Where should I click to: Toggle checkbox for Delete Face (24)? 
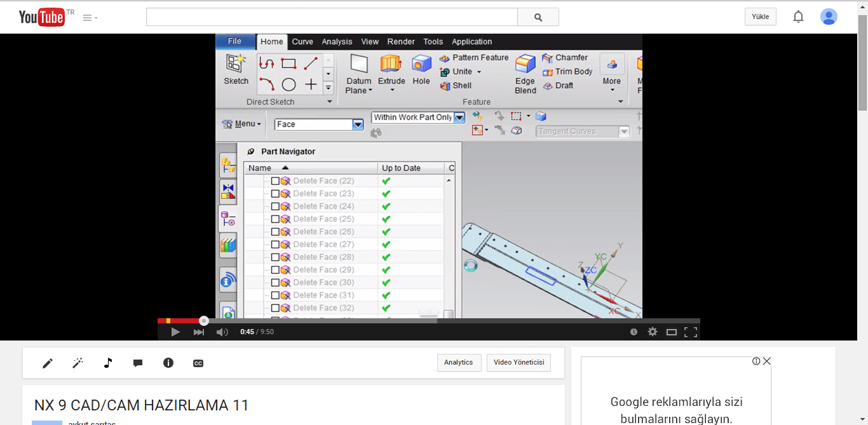(x=275, y=206)
